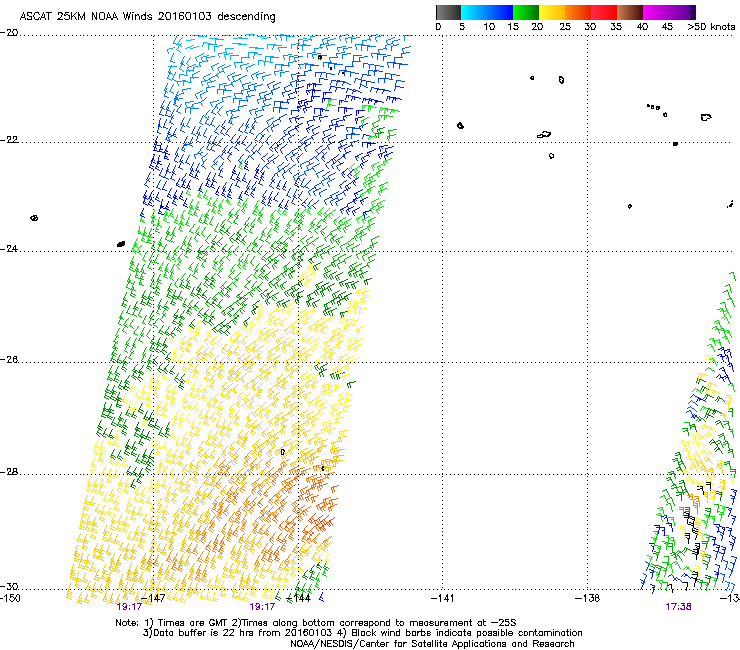Select the cyan-to-blue 5–15 knot color bar segment
The image size is (740, 650).
(x=487, y=12)
